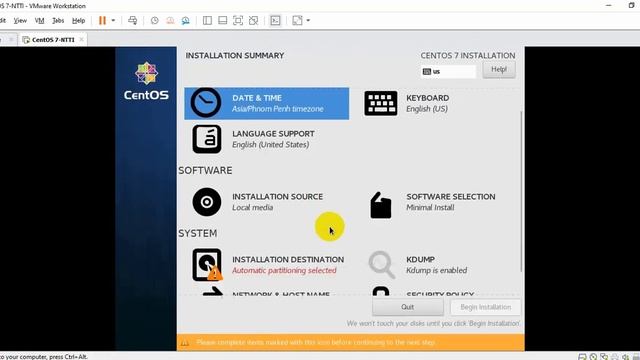Screen dimensions: 640x360
Task: Open the Software Selection package icon
Action: (x=380, y=205)
